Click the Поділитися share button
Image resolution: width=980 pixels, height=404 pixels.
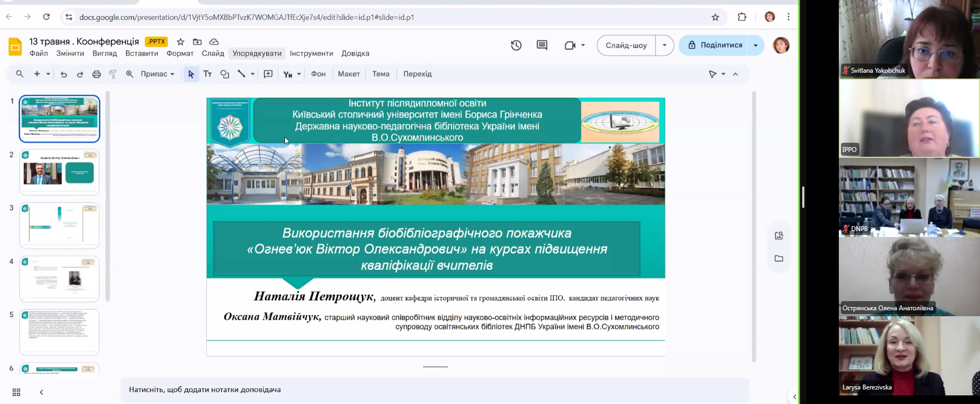714,45
